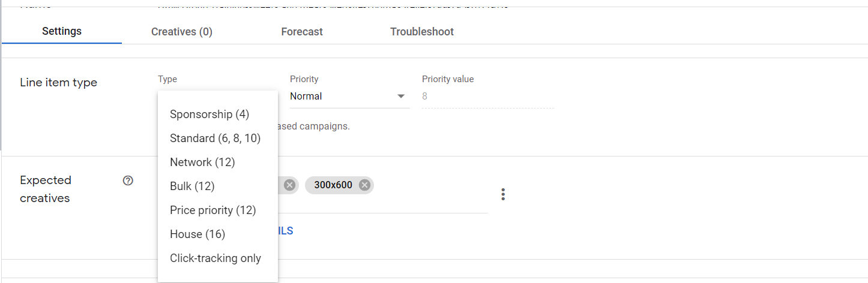This screenshot has width=868, height=283.
Task: Click the 300x600 creative size chip
Action: click(x=333, y=185)
